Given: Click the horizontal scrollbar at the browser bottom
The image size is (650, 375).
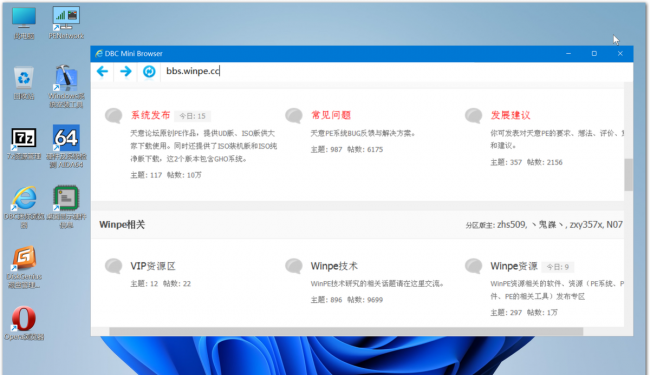Looking at the screenshot, I should pyautogui.click(x=346, y=331).
